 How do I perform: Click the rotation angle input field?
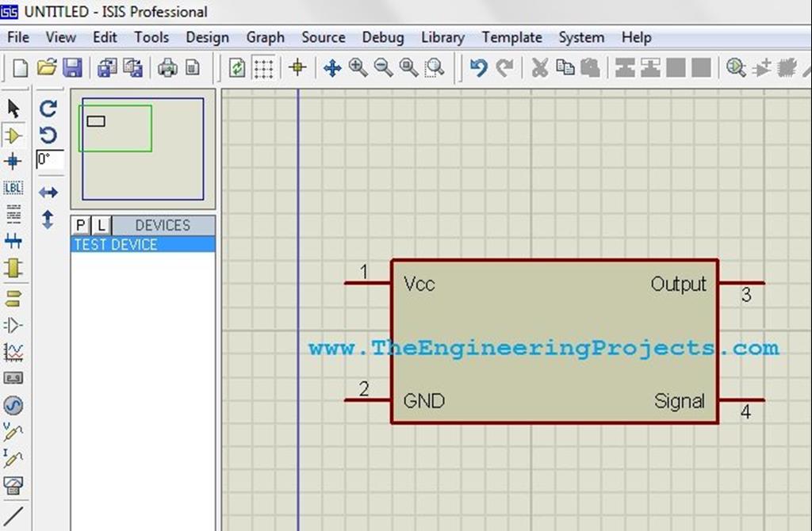[48, 159]
